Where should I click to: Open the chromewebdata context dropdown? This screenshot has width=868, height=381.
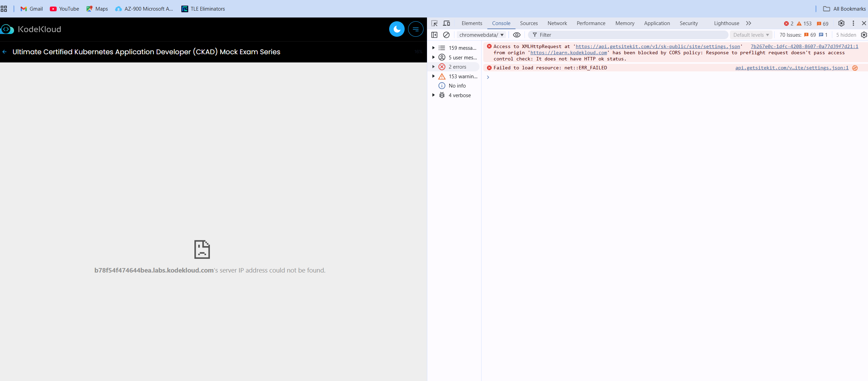[481, 35]
